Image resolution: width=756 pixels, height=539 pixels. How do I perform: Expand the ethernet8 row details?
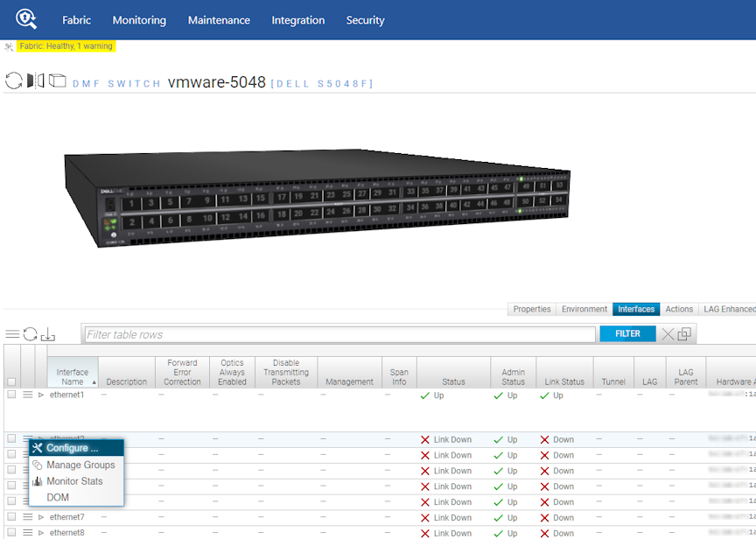41,533
